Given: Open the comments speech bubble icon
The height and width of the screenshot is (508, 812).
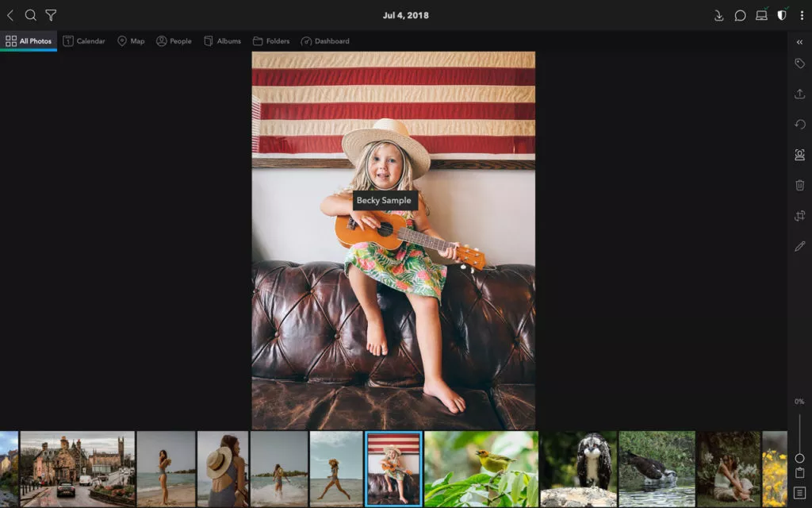Looking at the screenshot, I should pyautogui.click(x=740, y=15).
